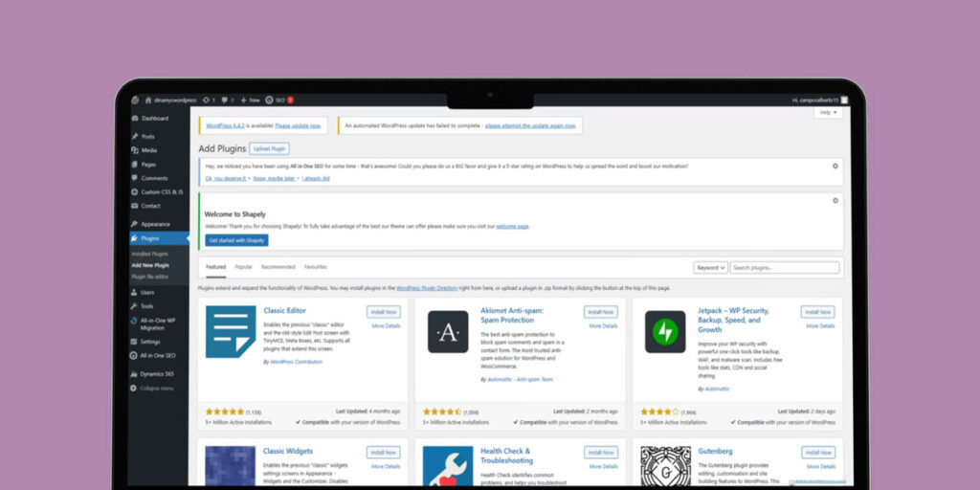The width and height of the screenshot is (980, 490).
Task: Install Now for Classic Editor
Action: pyautogui.click(x=384, y=312)
